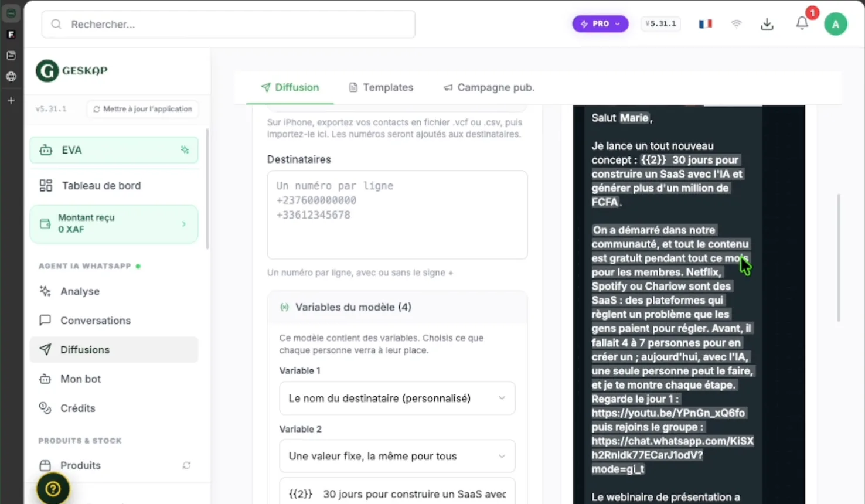The height and width of the screenshot is (504, 865).
Task: Open the chat.whatsapp.com link in preview
Action: pyautogui.click(x=672, y=455)
